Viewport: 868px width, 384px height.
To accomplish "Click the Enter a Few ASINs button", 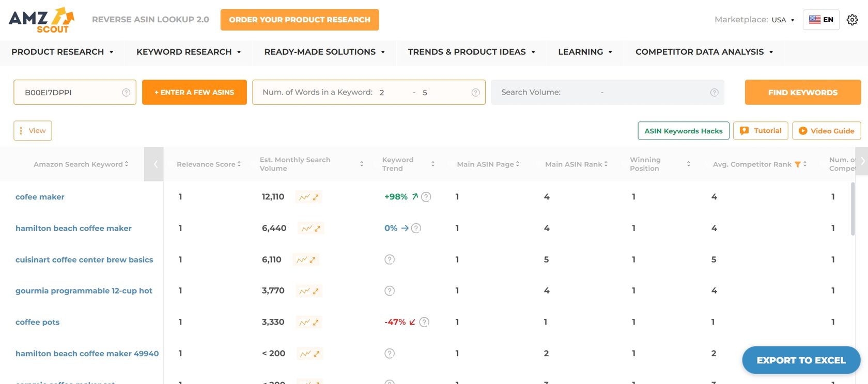I will 194,93.
